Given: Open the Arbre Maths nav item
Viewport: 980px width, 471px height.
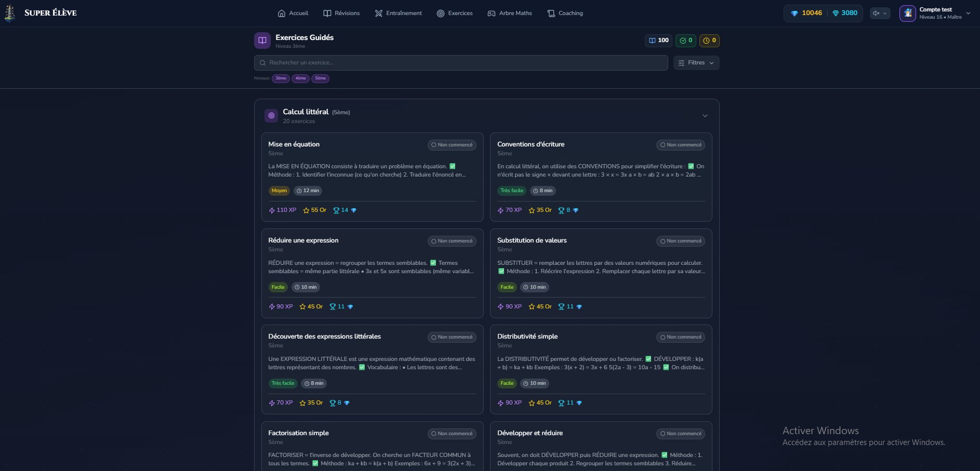Looking at the screenshot, I should (510, 14).
